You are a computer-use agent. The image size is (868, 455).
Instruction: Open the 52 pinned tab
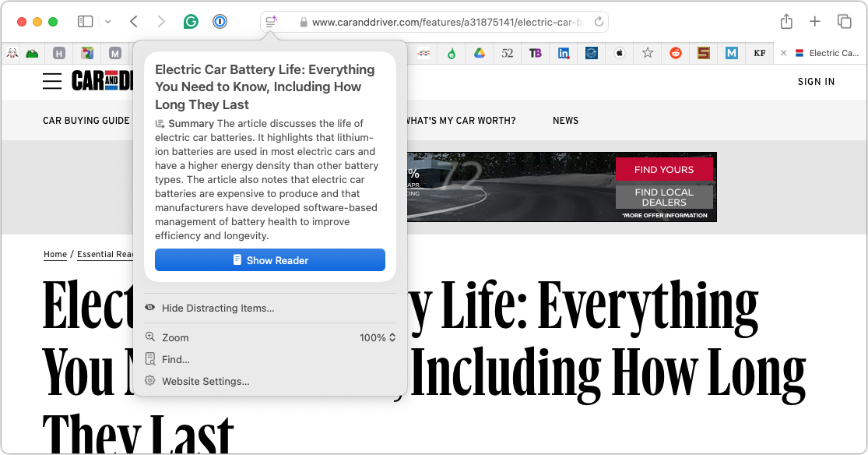click(x=507, y=53)
